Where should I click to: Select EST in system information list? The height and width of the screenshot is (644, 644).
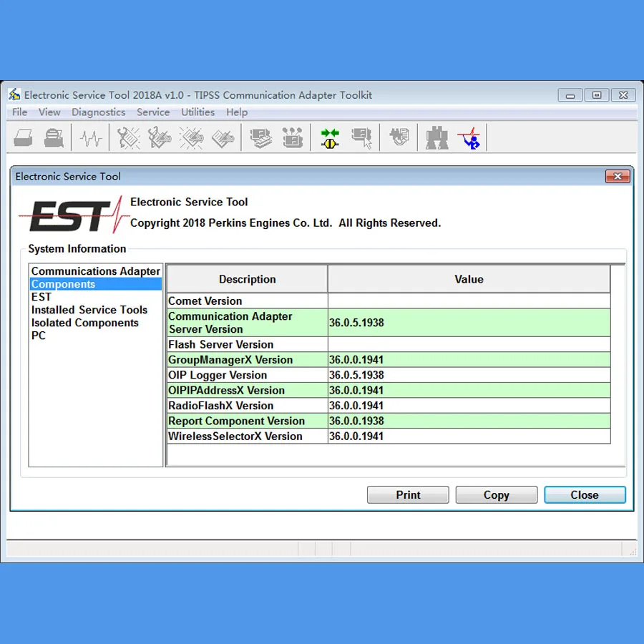[x=96, y=297]
